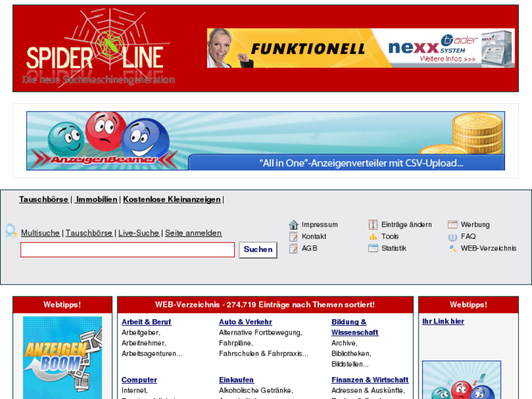Open the Seite anmelden link
Viewport: 532px width, 399px height.
(193, 233)
